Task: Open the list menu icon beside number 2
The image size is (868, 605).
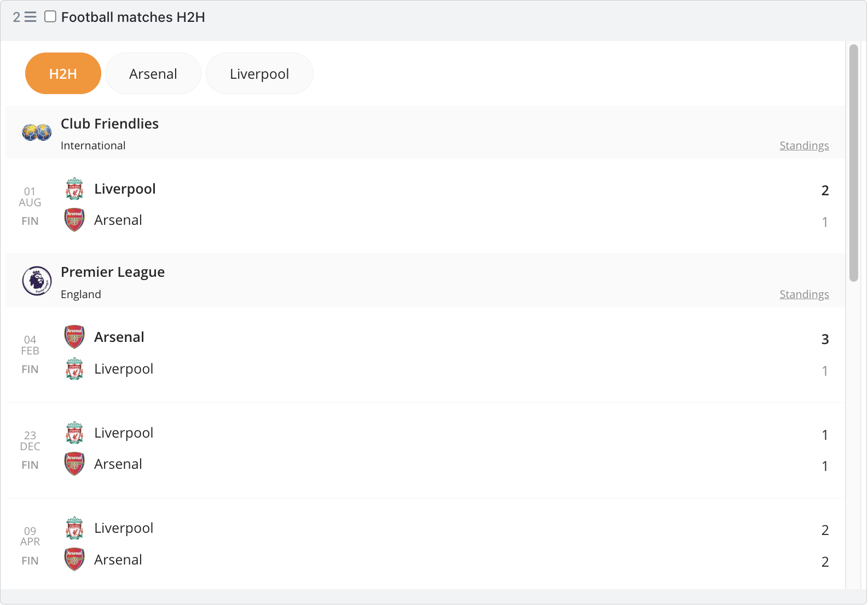Action: click(31, 17)
